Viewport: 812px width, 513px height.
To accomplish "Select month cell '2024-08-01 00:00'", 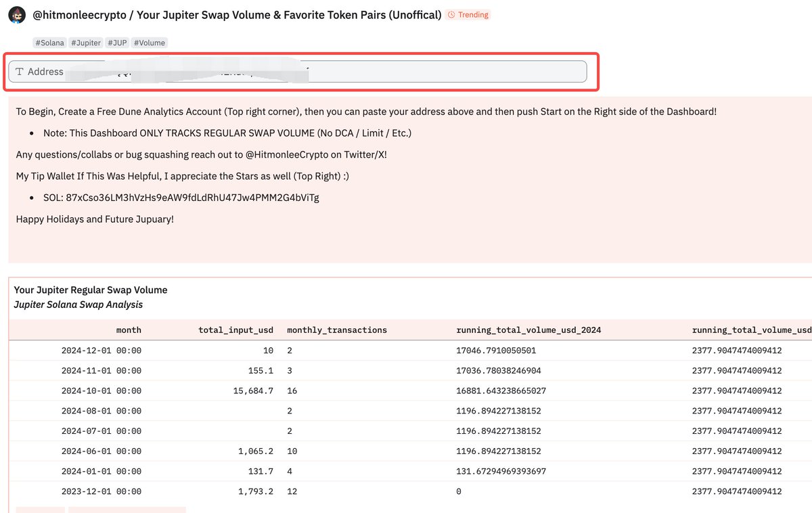I will pyautogui.click(x=101, y=411).
